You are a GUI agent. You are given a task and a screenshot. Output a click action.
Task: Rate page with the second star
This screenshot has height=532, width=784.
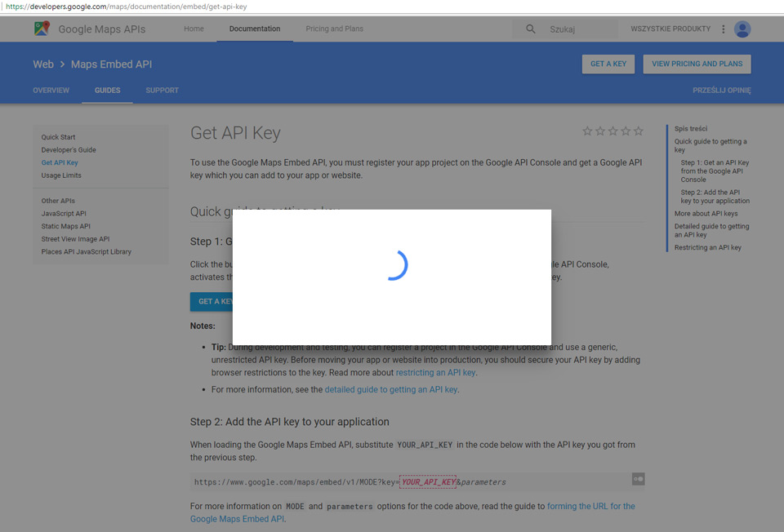point(600,131)
